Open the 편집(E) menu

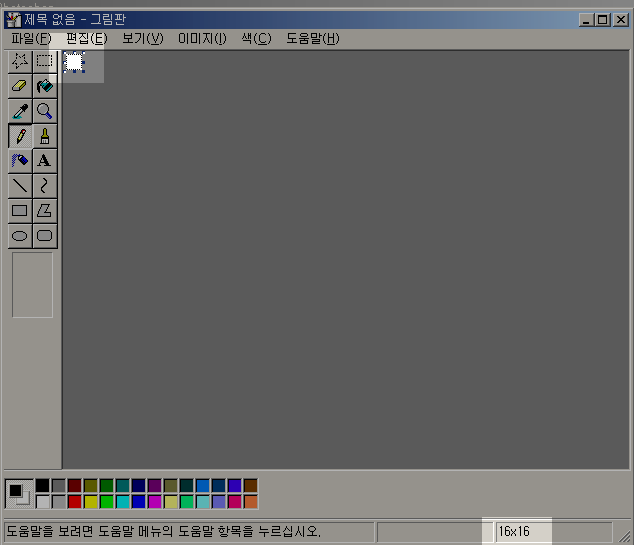tap(87, 39)
